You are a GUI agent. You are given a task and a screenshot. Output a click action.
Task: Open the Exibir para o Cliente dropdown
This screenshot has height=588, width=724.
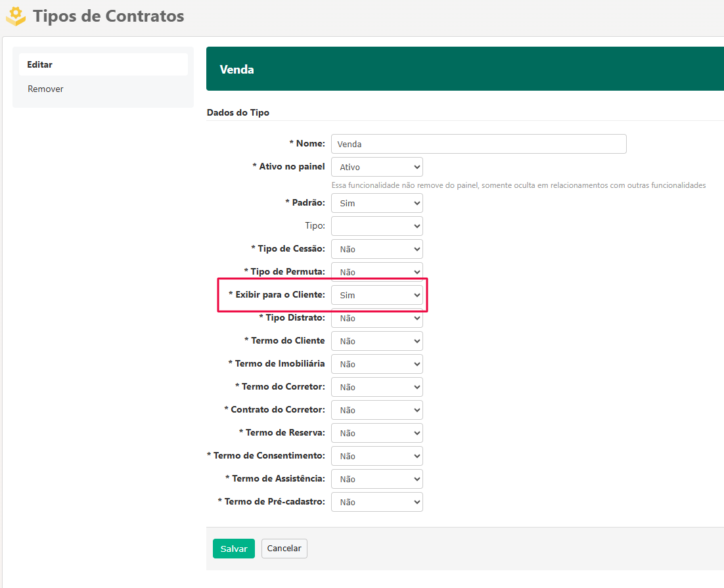(x=376, y=295)
